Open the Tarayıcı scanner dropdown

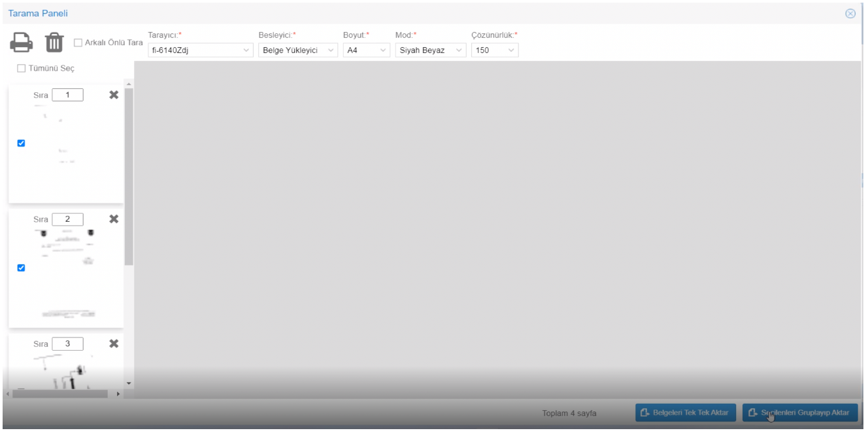tap(201, 50)
